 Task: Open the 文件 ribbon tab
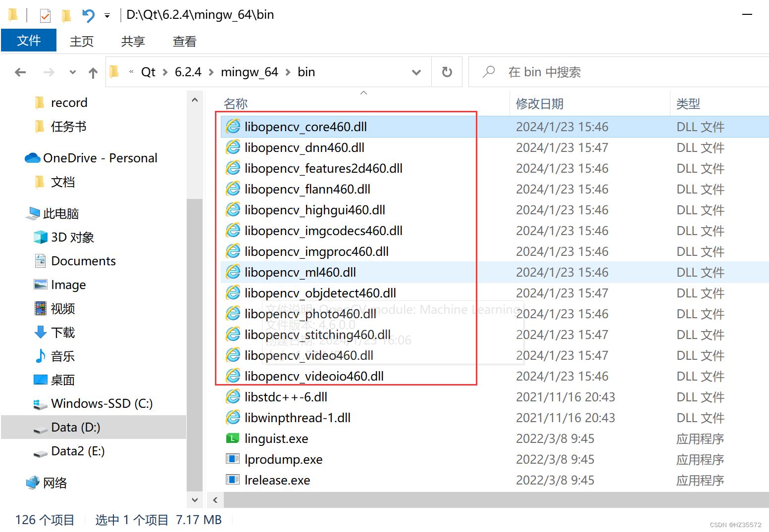click(29, 41)
